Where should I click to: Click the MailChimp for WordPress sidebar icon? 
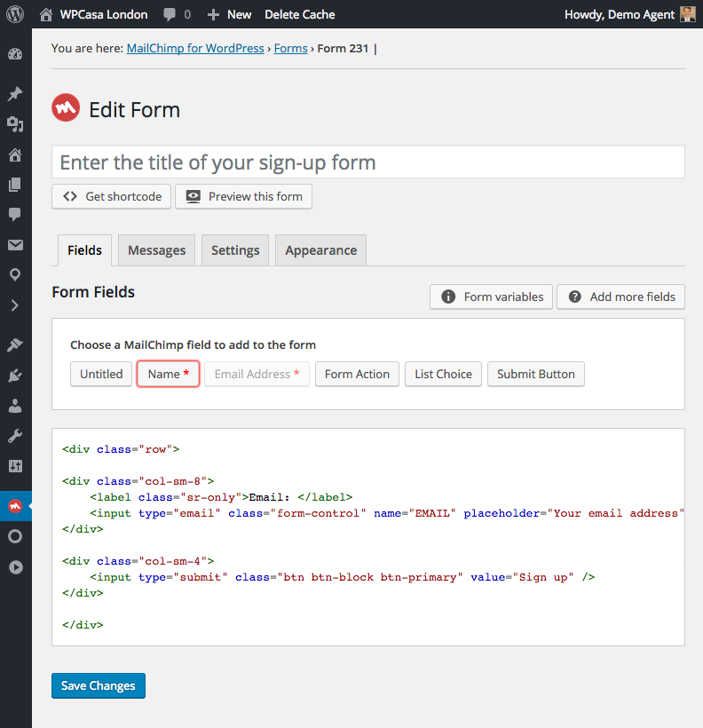point(15,506)
